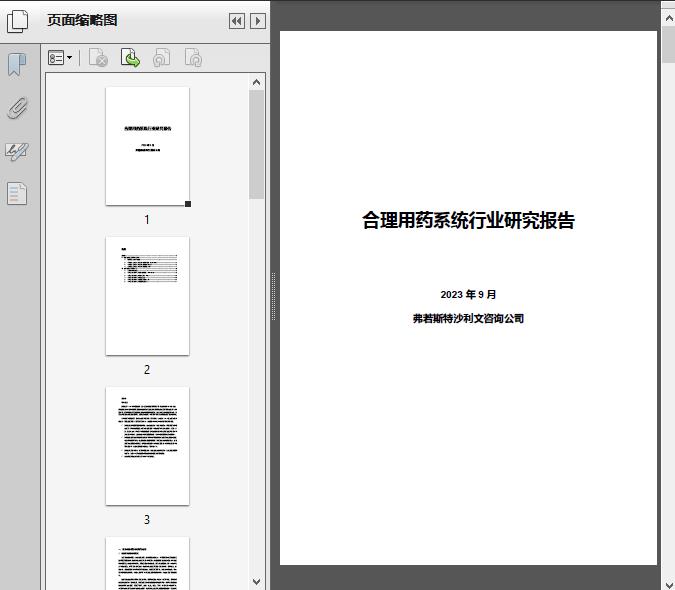
Task: Click thumbnail panel scroll down arrow
Action: [257, 582]
